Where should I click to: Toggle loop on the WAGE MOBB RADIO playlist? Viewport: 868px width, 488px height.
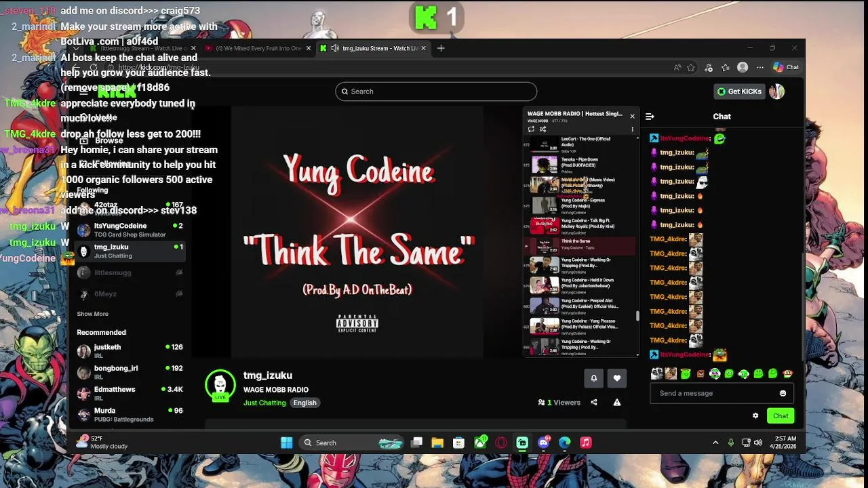531,129
